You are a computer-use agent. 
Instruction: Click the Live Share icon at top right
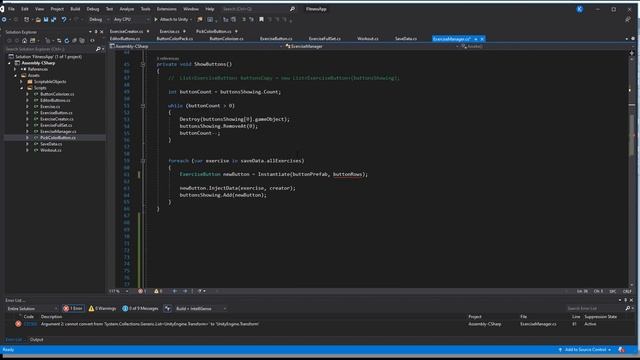(x=628, y=19)
